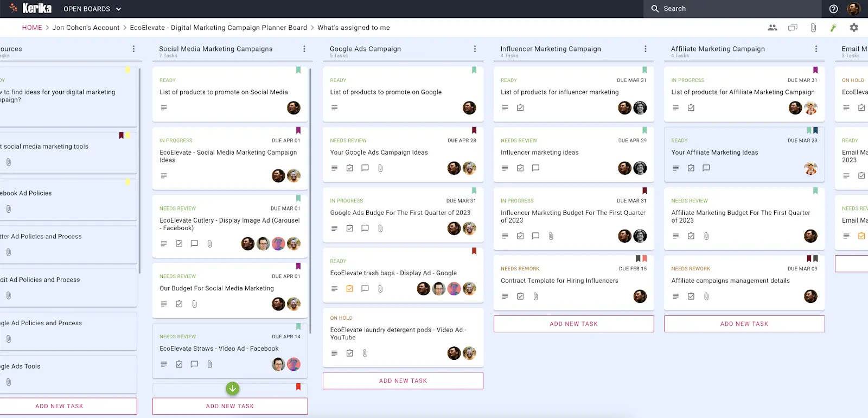Open board settings gear icon
868x418 pixels.
854,28
